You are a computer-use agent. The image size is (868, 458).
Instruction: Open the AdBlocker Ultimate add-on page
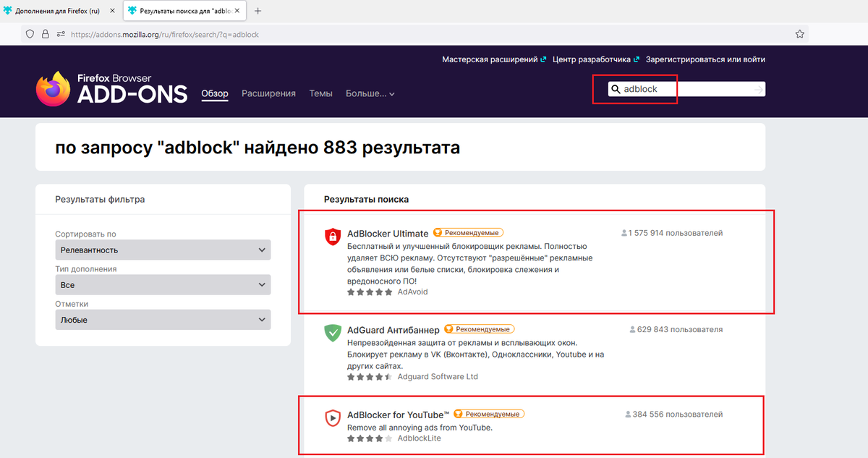tap(388, 233)
